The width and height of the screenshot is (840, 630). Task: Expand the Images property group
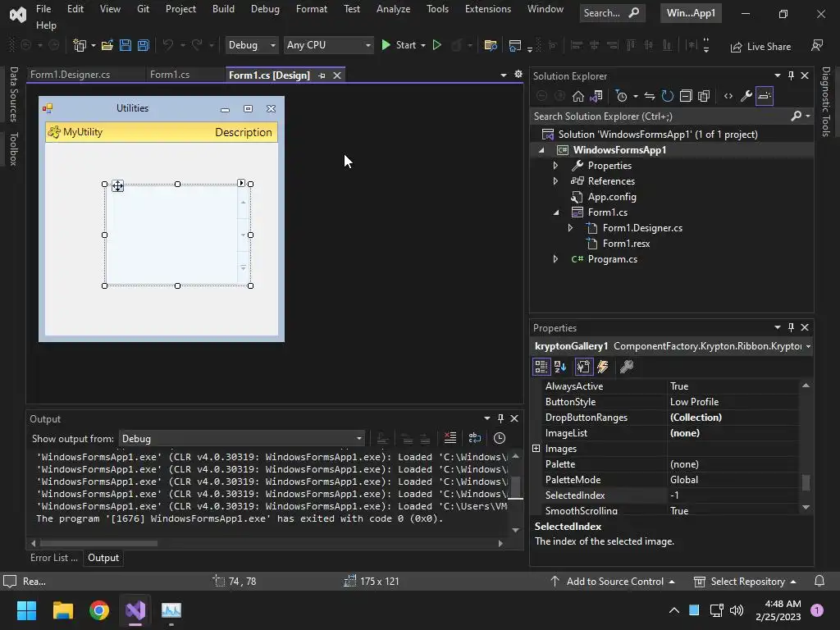(x=536, y=449)
